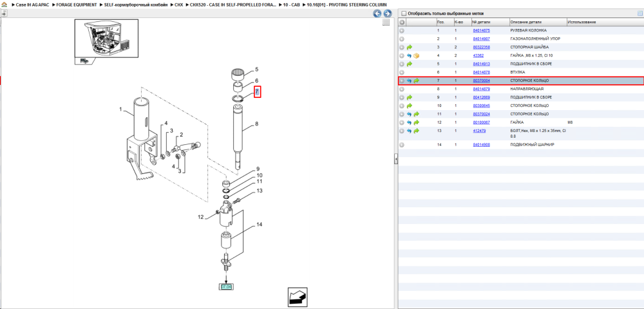644x309 pixels.
Task: Click the blue arrow on highlighted position 7 row
Action: pos(409,81)
